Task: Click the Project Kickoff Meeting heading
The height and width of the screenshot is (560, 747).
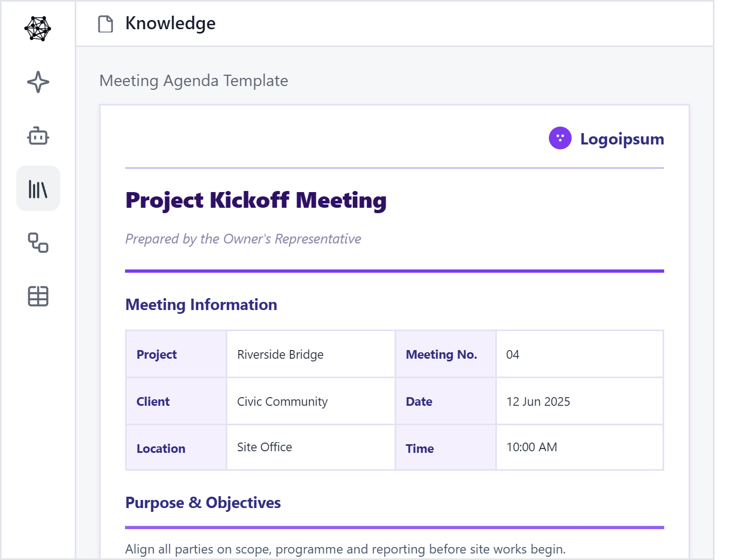Action: tap(256, 200)
